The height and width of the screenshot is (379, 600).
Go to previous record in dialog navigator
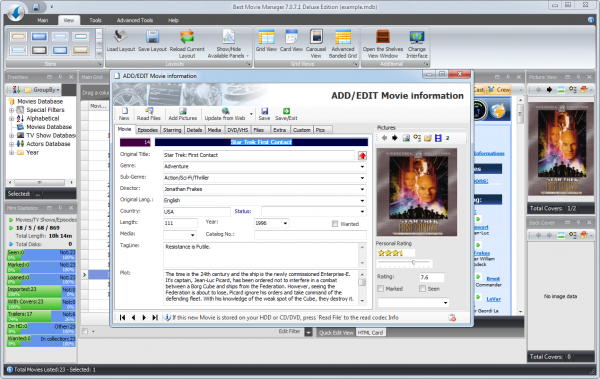tap(133, 317)
